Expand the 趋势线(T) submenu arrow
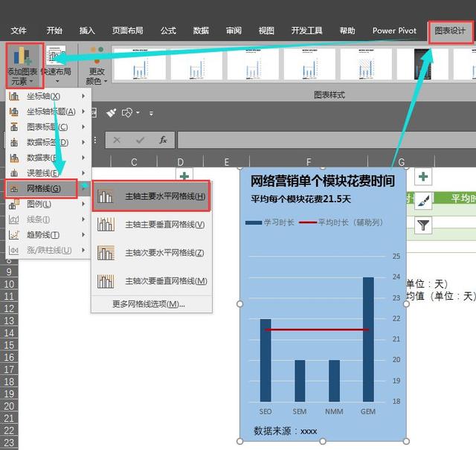 [x=83, y=235]
